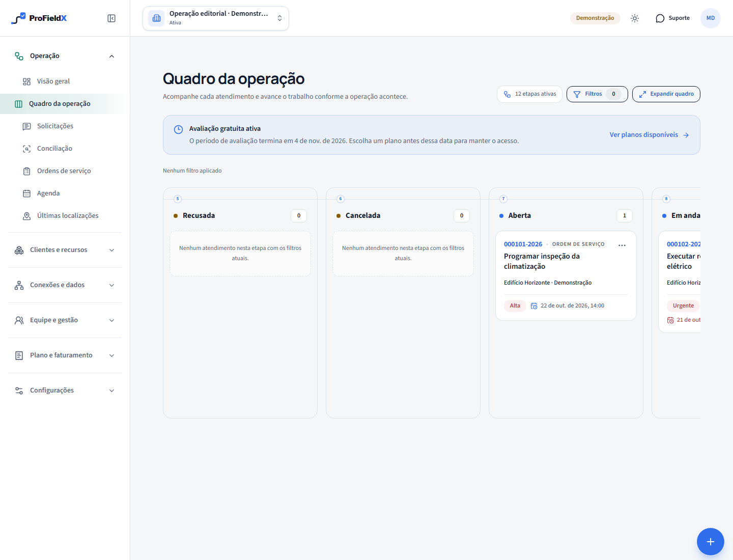The height and width of the screenshot is (560, 733).
Task: Open Suporte chat
Action: [x=672, y=18]
